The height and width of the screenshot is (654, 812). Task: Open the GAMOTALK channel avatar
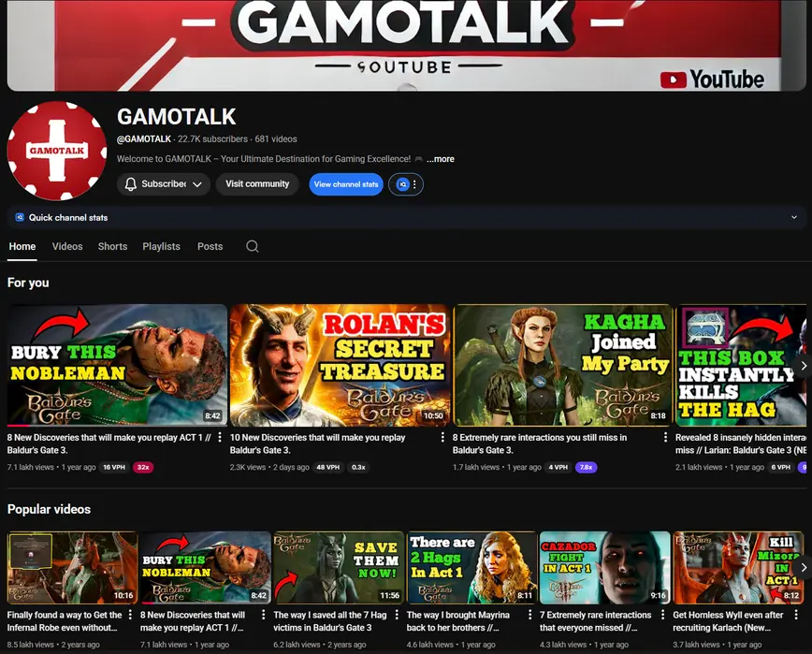[57, 150]
